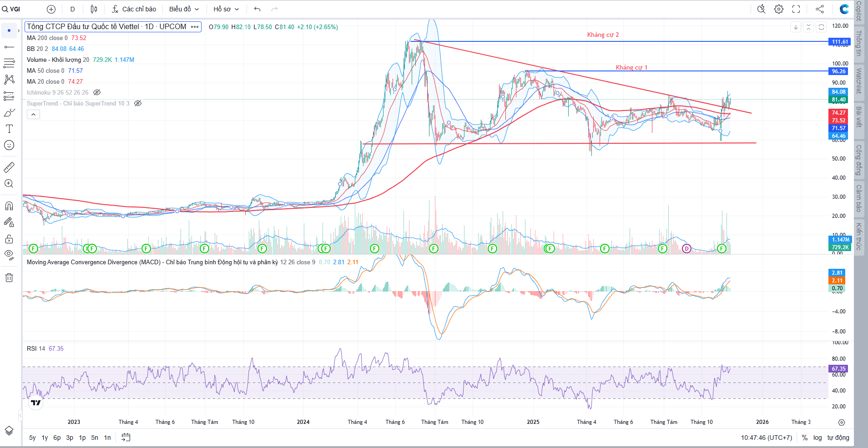868x448 pixels.
Task: Open the emoji icons tool
Action: (x=9, y=145)
